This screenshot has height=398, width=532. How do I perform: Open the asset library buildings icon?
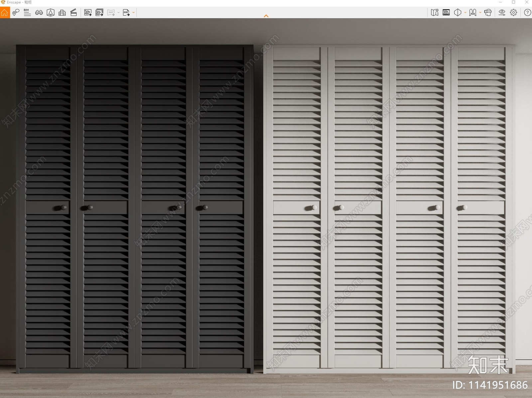point(62,13)
